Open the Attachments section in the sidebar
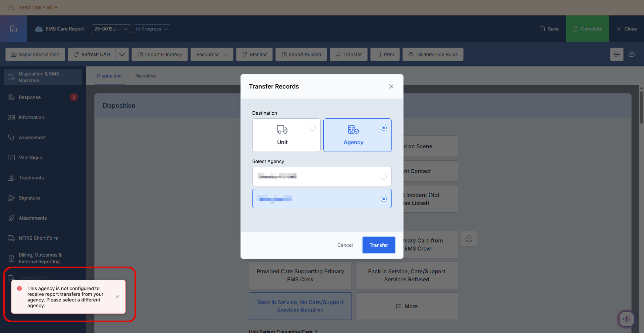This screenshot has height=333, width=644. [33, 218]
